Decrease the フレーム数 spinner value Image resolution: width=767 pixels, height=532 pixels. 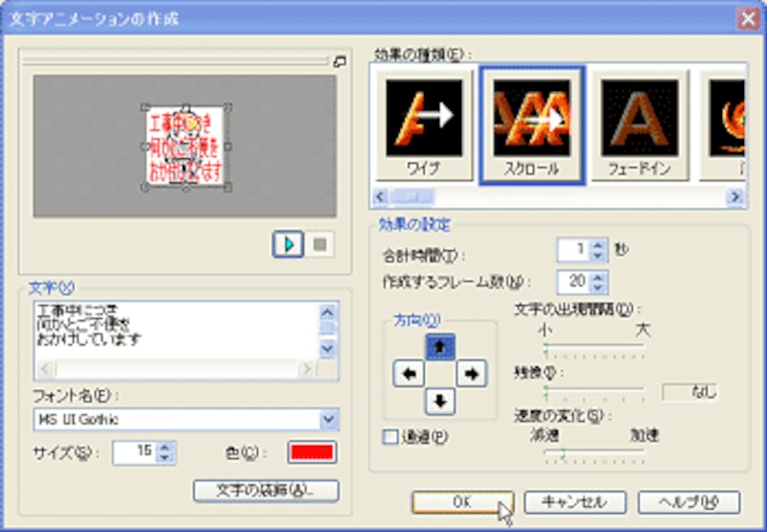tap(598, 288)
